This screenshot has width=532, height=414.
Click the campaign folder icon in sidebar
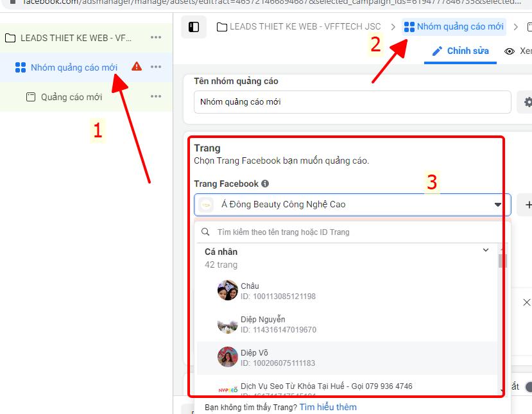(x=10, y=38)
